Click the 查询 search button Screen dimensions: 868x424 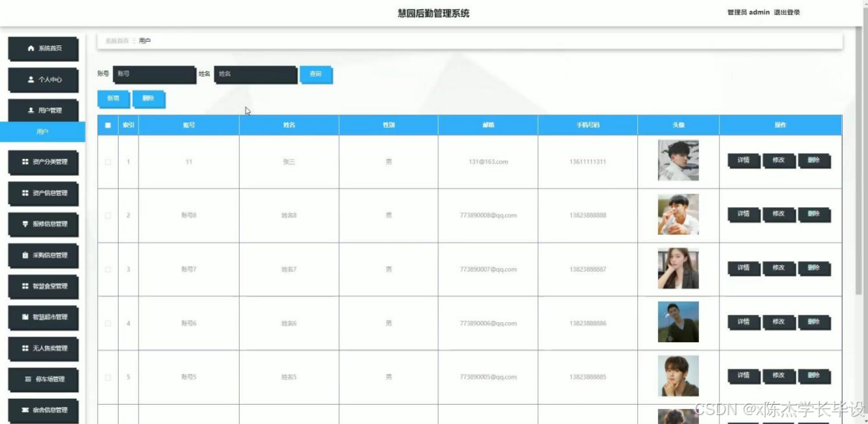coord(316,74)
